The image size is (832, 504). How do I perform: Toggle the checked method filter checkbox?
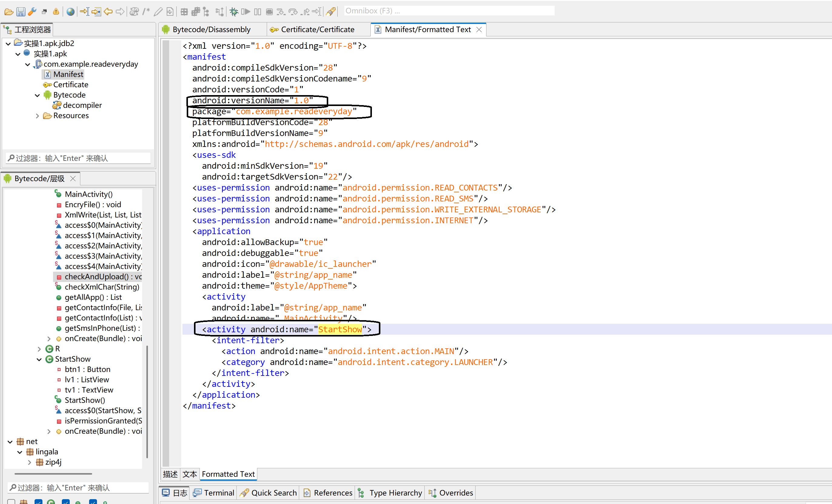click(x=66, y=502)
